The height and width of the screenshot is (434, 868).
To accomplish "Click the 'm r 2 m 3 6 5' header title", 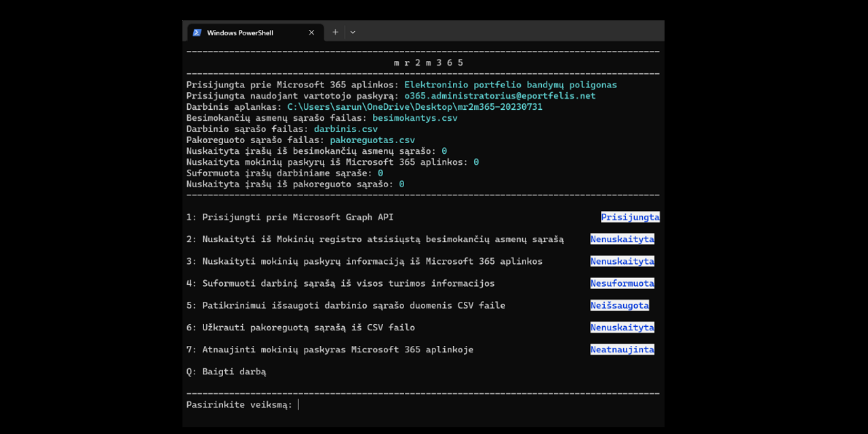I will [x=429, y=62].
